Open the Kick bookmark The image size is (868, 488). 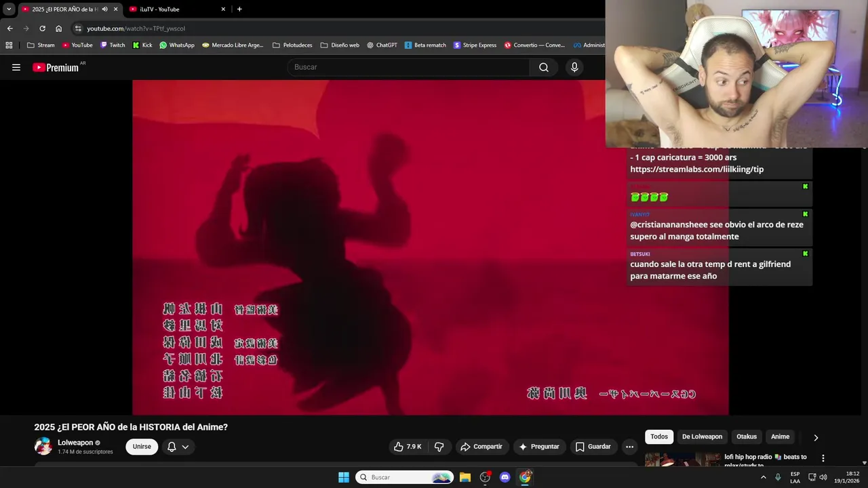tap(142, 45)
